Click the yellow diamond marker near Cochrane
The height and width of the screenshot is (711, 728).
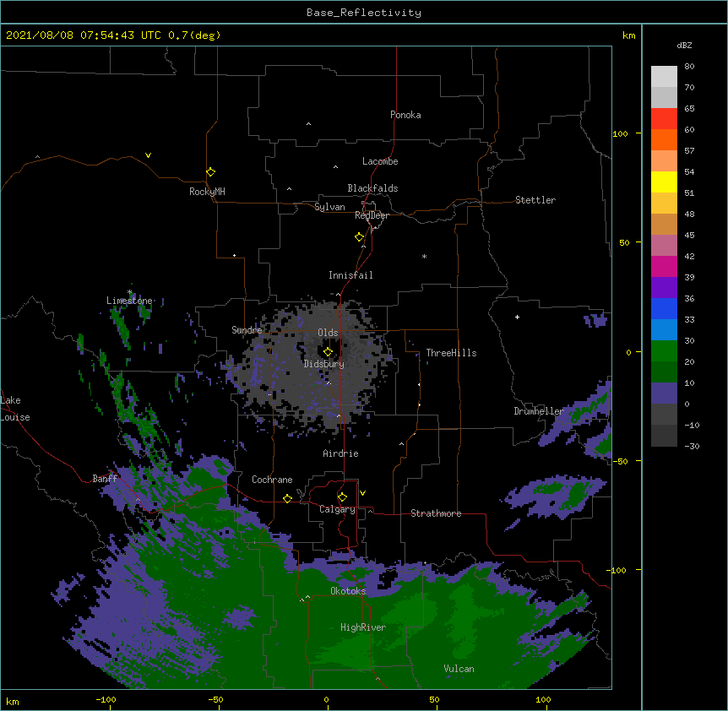[x=287, y=498]
